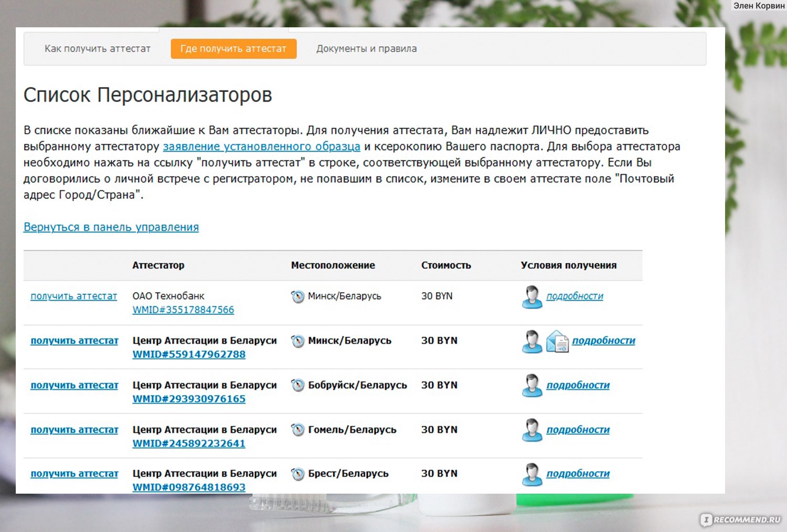The height and width of the screenshot is (532, 787).
Task: Click получить аттестат for Бобруйск row
Action: pos(75,385)
